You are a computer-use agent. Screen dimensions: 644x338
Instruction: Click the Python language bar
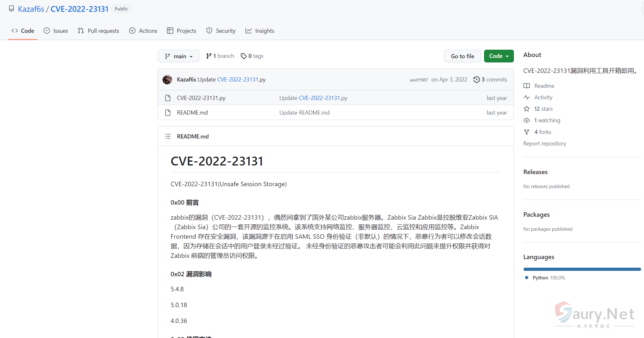point(582,269)
